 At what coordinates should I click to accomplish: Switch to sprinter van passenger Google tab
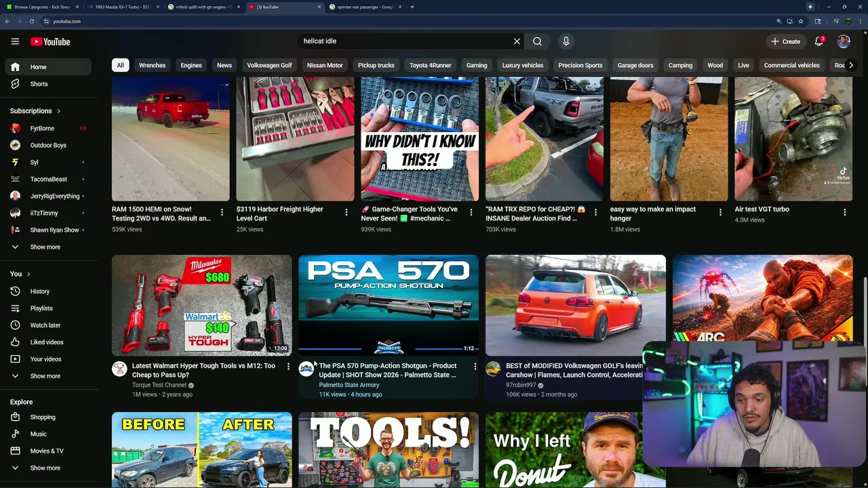[364, 7]
